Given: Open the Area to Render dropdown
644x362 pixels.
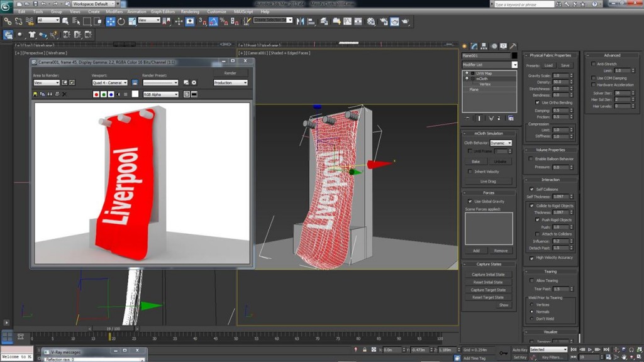Looking at the screenshot, I should point(47,83).
